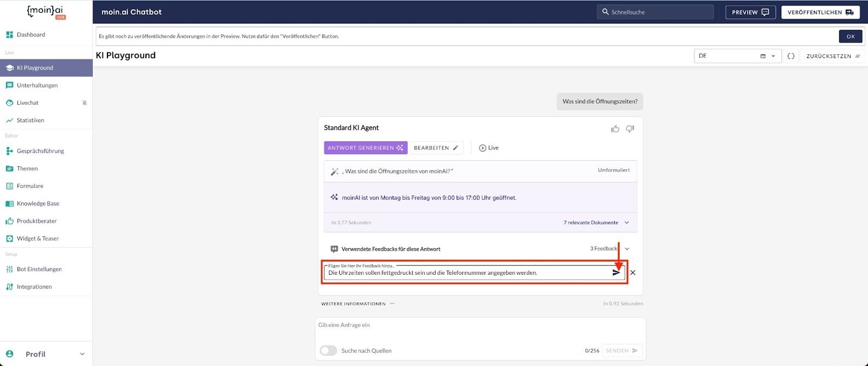Click the thumbs up icon

(x=615, y=129)
